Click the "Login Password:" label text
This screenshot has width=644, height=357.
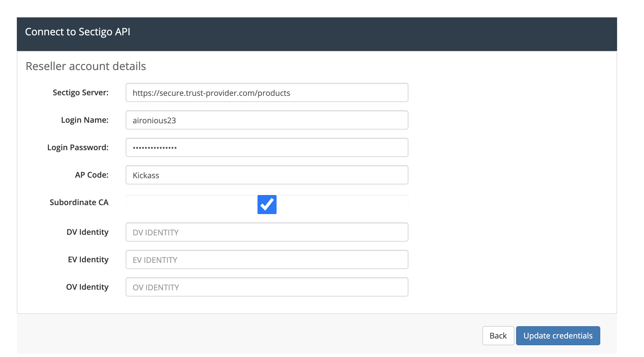pyautogui.click(x=78, y=147)
